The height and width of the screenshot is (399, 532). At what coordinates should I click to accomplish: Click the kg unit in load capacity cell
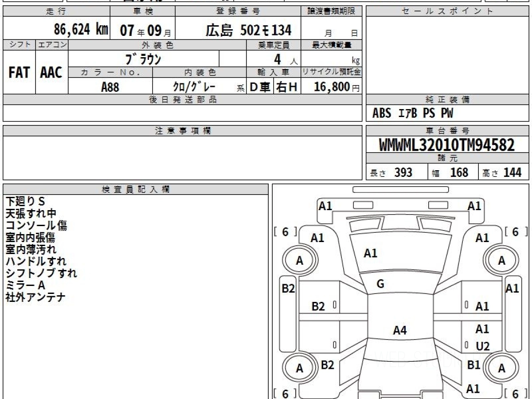point(356,61)
